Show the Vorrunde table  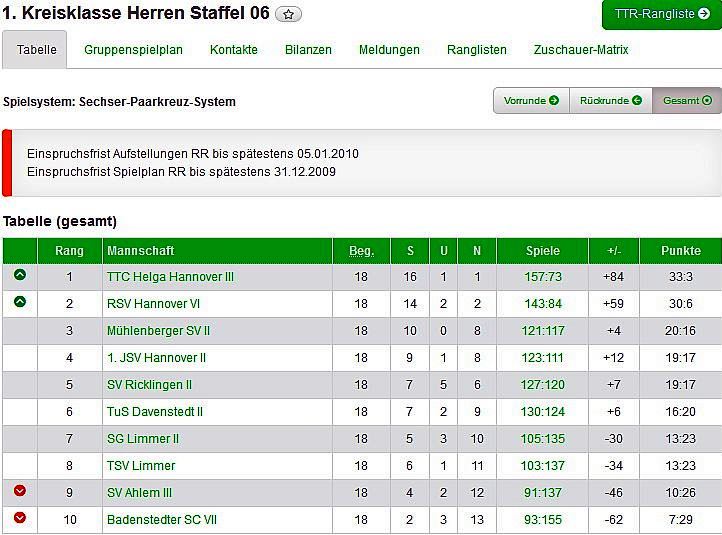click(x=531, y=100)
